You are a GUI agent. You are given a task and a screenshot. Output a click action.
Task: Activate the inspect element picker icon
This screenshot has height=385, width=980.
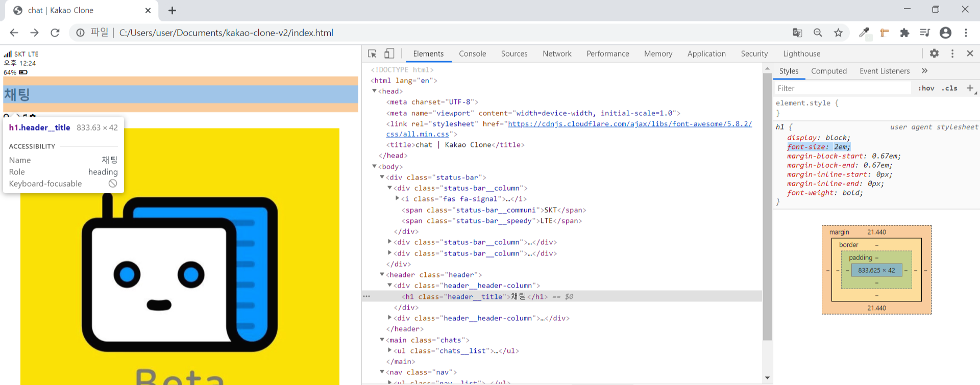372,54
